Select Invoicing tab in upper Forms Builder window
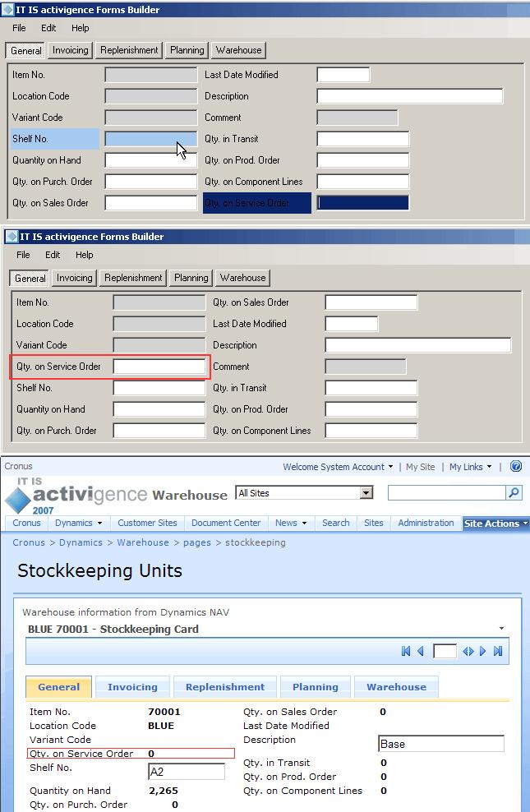The height and width of the screenshot is (812, 530). [x=71, y=50]
